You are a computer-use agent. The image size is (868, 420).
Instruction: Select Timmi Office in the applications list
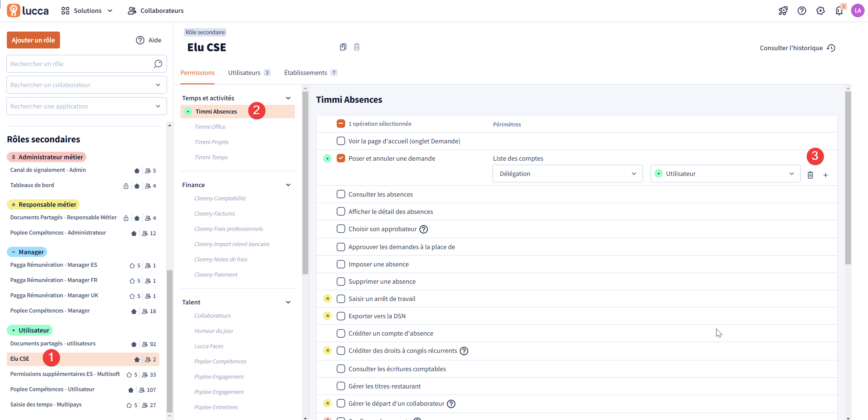(210, 127)
